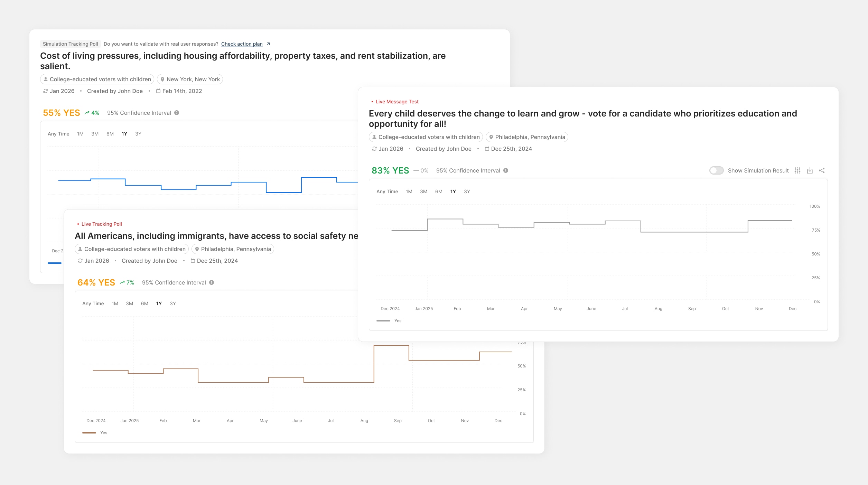Image resolution: width=868 pixels, height=485 pixels.
Task: Click calendar icon beside Dec 25th, 2024 in Live Tracking Poll
Action: click(193, 261)
